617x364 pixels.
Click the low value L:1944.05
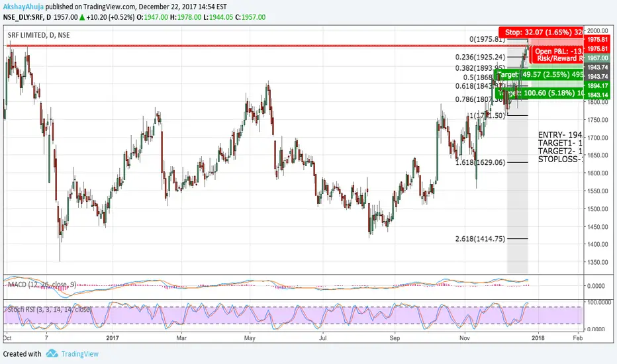218,17
